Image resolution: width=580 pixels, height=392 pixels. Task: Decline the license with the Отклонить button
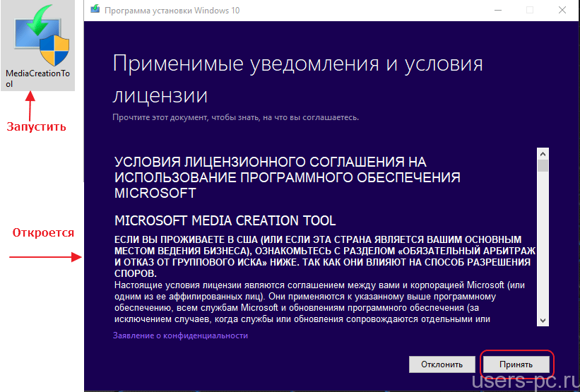click(442, 364)
